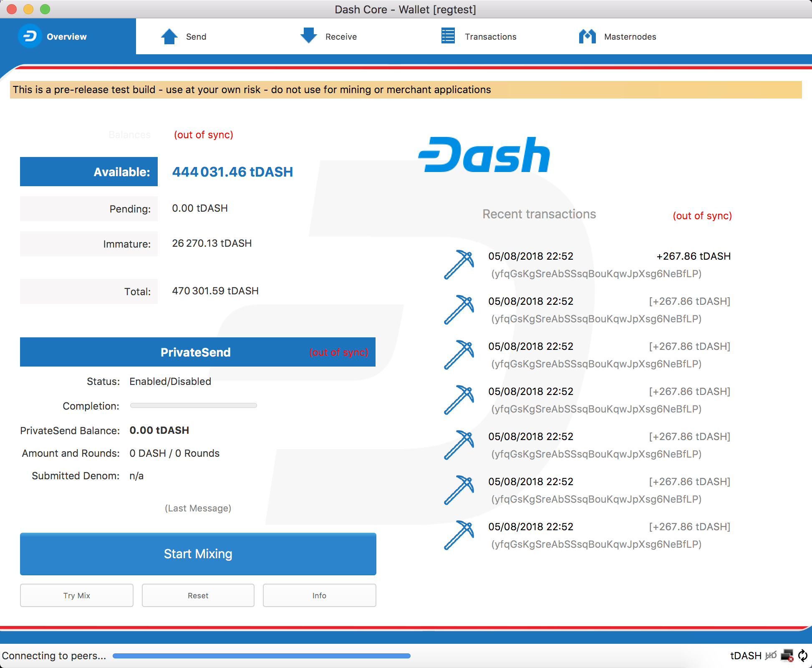Click the HD disabled status icon
This screenshot has height=668, width=812.
point(771,655)
